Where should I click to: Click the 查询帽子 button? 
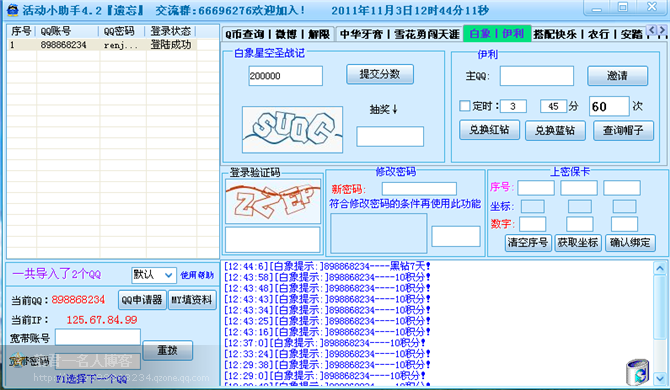[x=623, y=130]
